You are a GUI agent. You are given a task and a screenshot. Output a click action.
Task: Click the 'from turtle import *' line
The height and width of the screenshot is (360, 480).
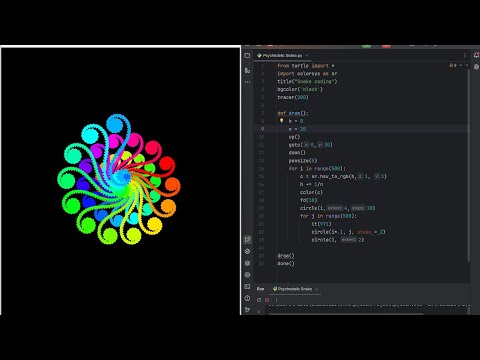point(306,66)
